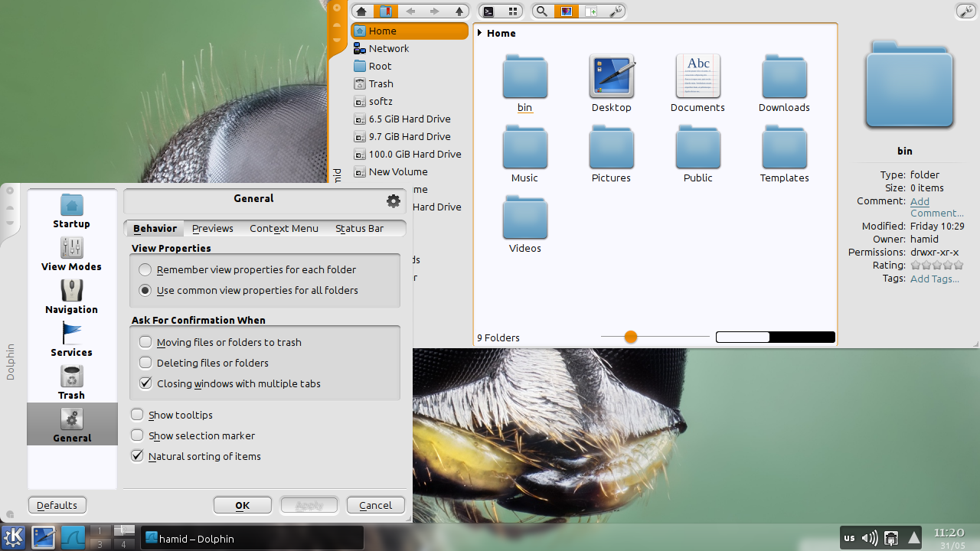
Task: Enable confirmation for moving files to trash
Action: point(145,342)
